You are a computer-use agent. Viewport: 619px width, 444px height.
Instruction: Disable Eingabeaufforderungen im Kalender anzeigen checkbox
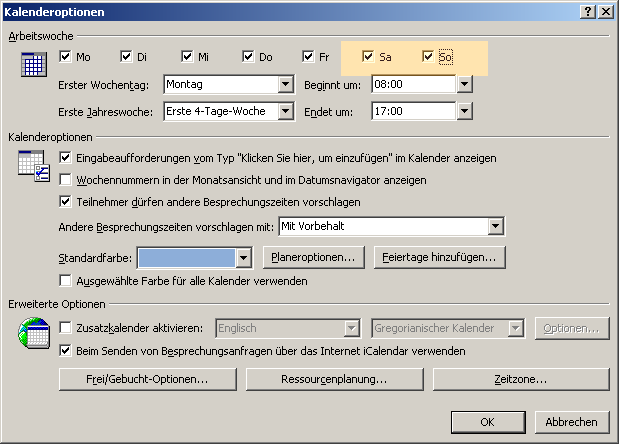[x=65, y=158]
